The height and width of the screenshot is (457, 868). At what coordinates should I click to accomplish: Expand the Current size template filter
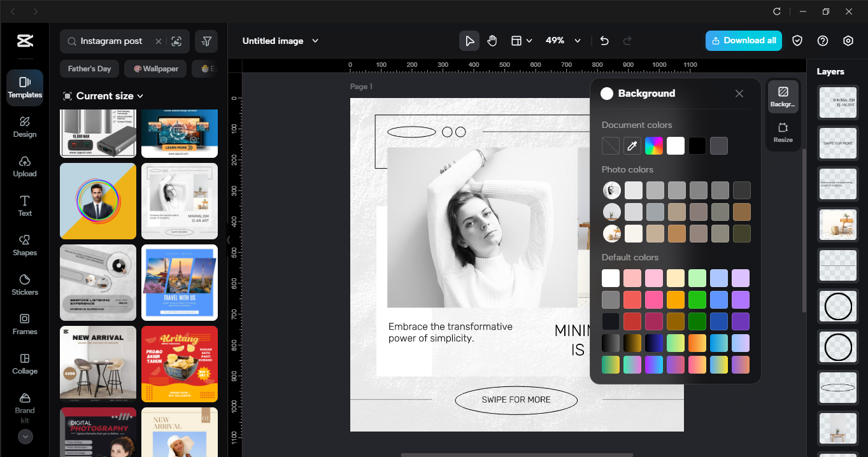tap(103, 95)
